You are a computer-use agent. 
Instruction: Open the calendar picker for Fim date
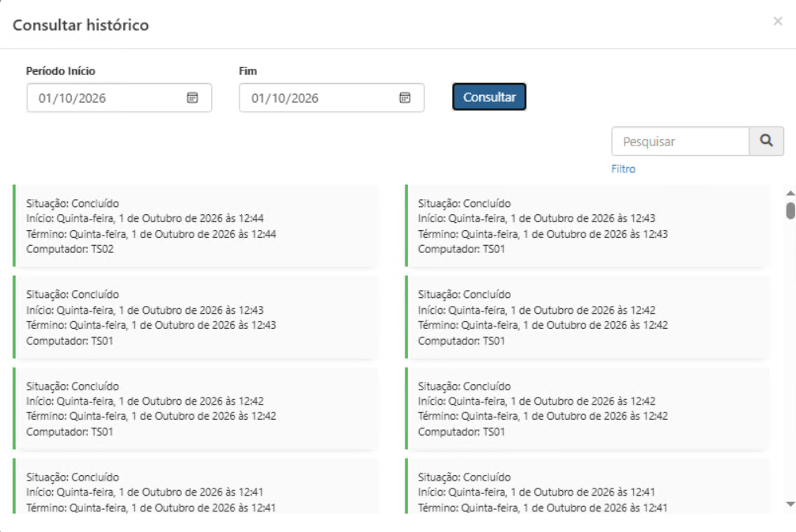(x=405, y=97)
